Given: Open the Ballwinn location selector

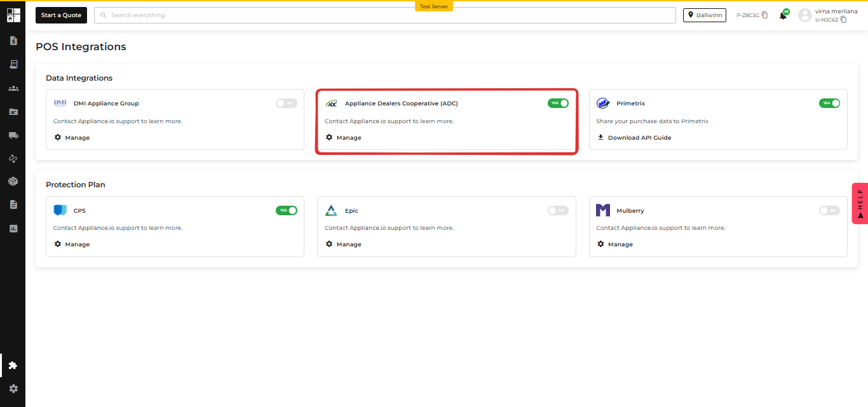Looking at the screenshot, I should 705,15.
